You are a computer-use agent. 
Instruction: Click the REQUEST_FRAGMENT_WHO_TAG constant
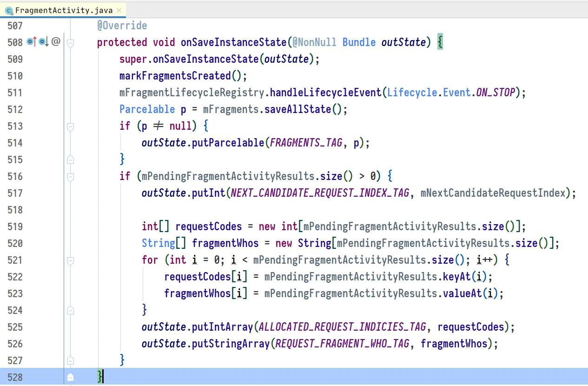[343, 344]
